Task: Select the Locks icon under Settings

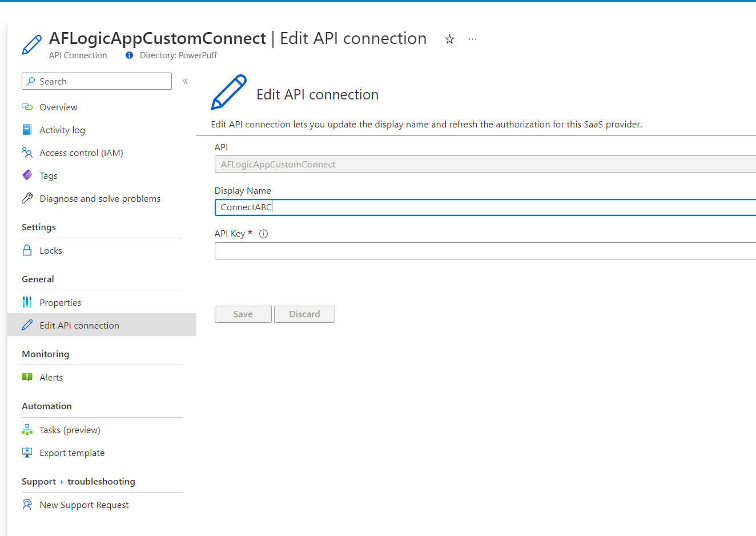Action: coord(26,250)
